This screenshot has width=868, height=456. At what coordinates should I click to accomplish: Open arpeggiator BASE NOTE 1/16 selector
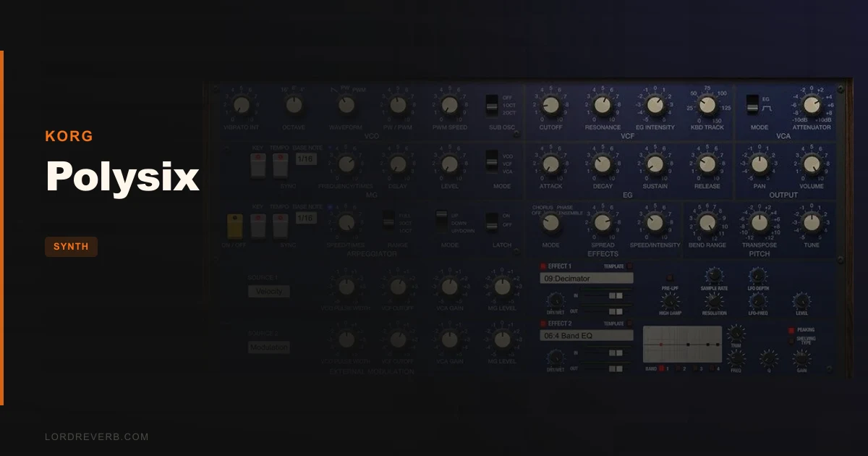tap(306, 218)
